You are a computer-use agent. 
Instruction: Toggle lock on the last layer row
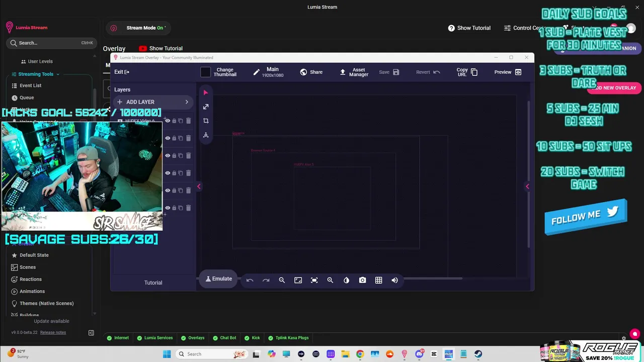[x=174, y=208]
